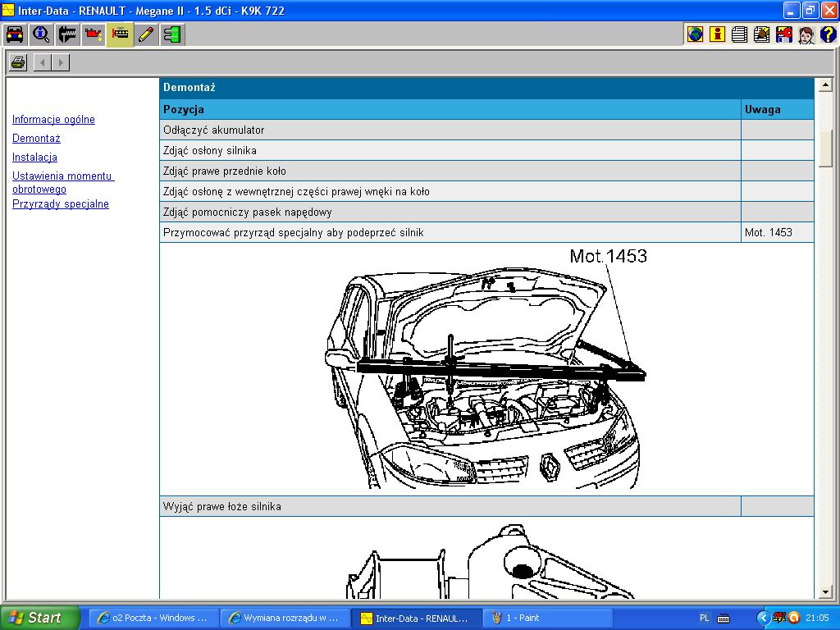Print the page with printer icon

(x=18, y=62)
